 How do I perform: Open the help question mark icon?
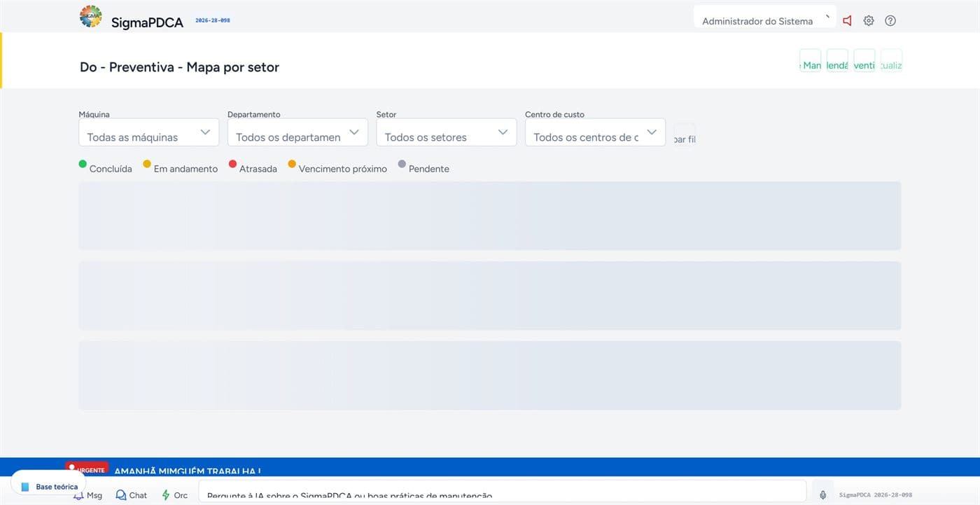[890, 21]
